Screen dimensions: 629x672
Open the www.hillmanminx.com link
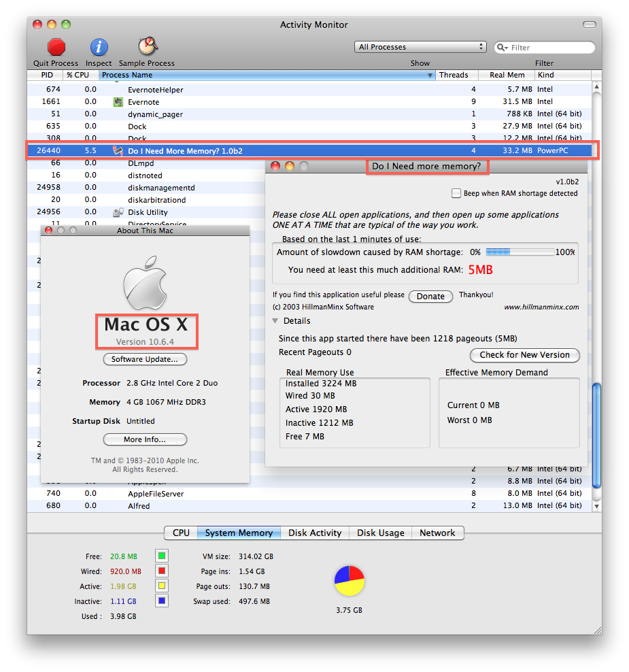coord(541,307)
